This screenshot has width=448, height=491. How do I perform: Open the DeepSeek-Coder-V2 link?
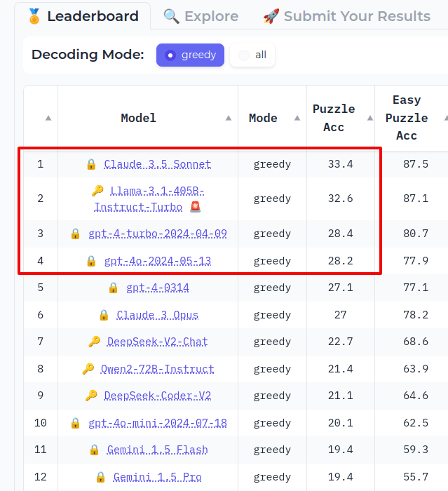pos(158,396)
